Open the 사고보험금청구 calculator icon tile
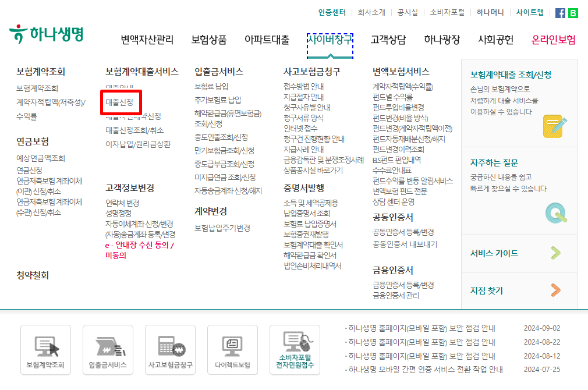This screenshot has height=390, width=588. [x=170, y=350]
